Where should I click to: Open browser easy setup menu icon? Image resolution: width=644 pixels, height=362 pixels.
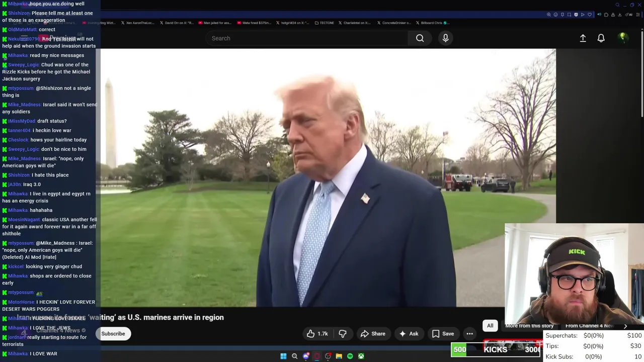pyautogui.click(x=638, y=15)
